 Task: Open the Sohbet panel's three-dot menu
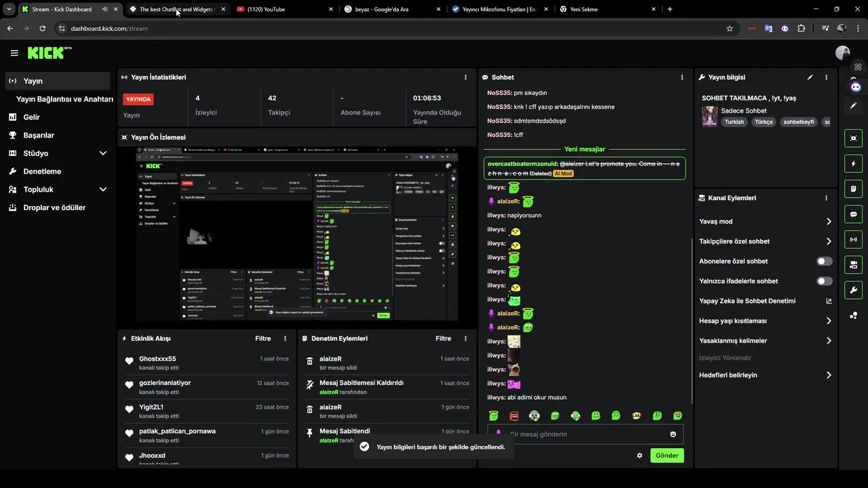(682, 77)
